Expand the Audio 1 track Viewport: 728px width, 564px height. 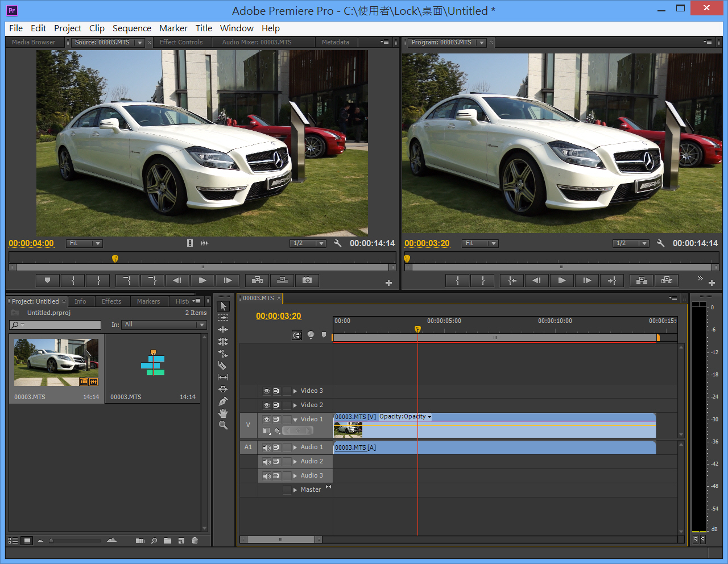[x=295, y=447]
